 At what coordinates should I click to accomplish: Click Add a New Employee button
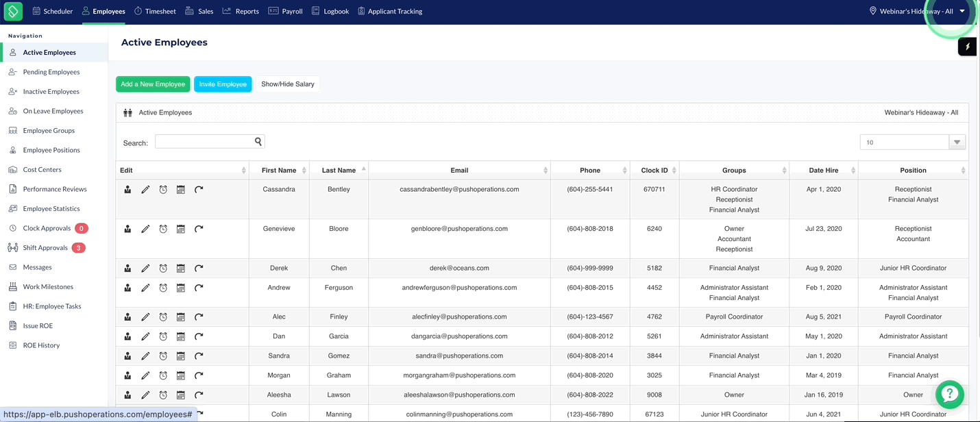(153, 84)
